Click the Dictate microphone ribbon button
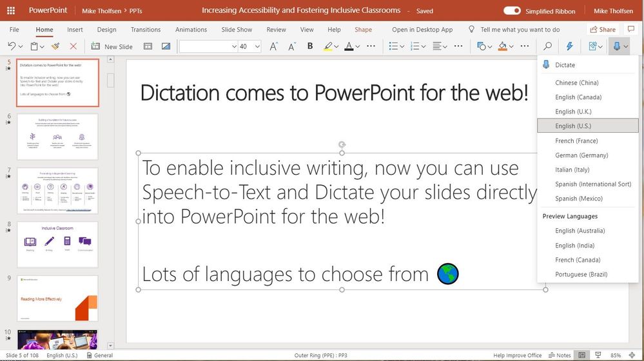 (616, 46)
